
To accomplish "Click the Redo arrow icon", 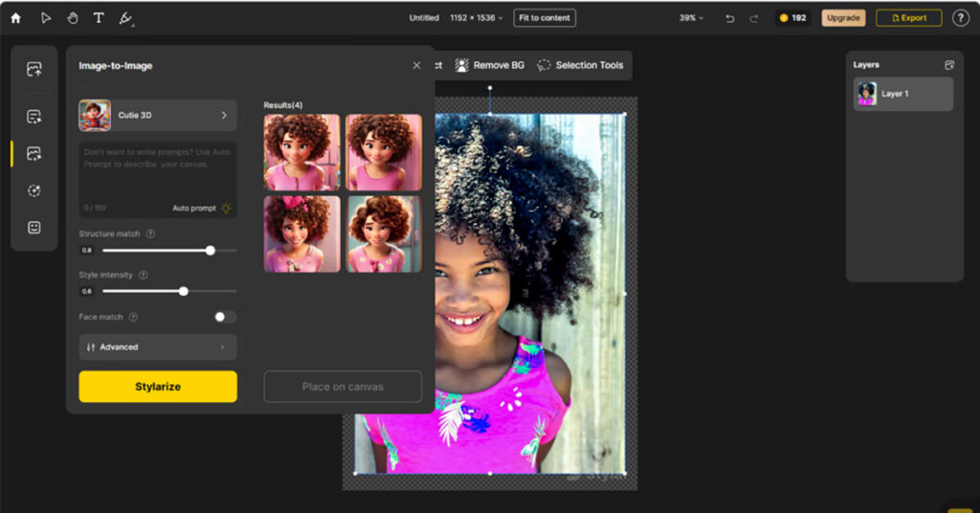I will pyautogui.click(x=754, y=18).
